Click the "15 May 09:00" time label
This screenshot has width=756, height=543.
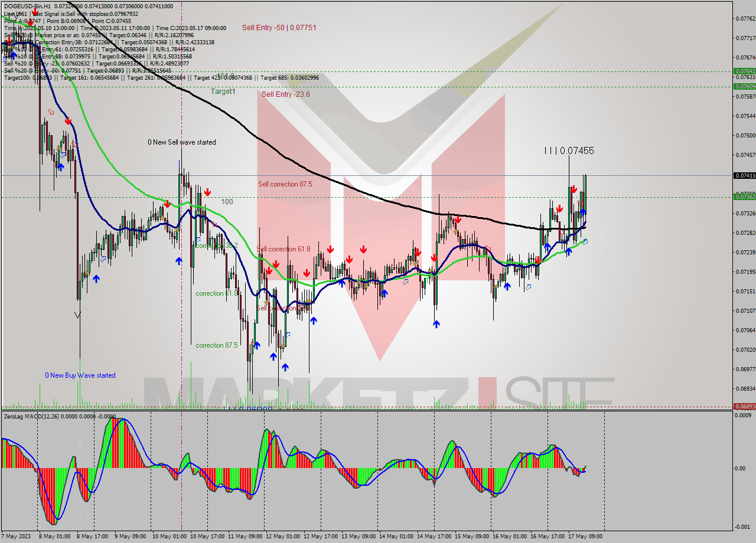(471, 537)
